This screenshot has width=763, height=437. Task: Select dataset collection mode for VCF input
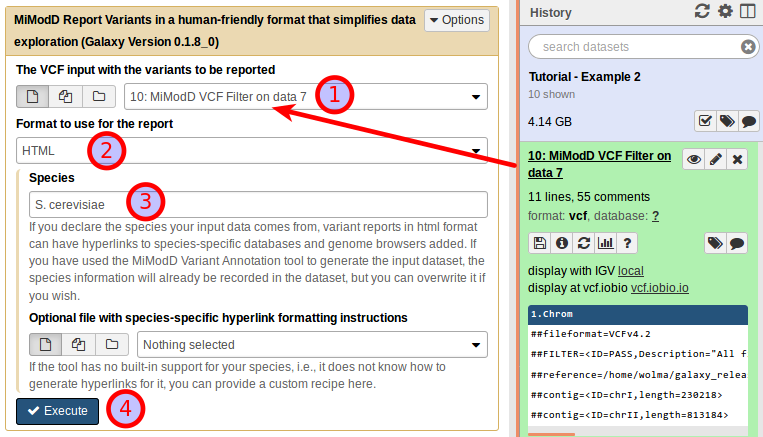tap(99, 96)
